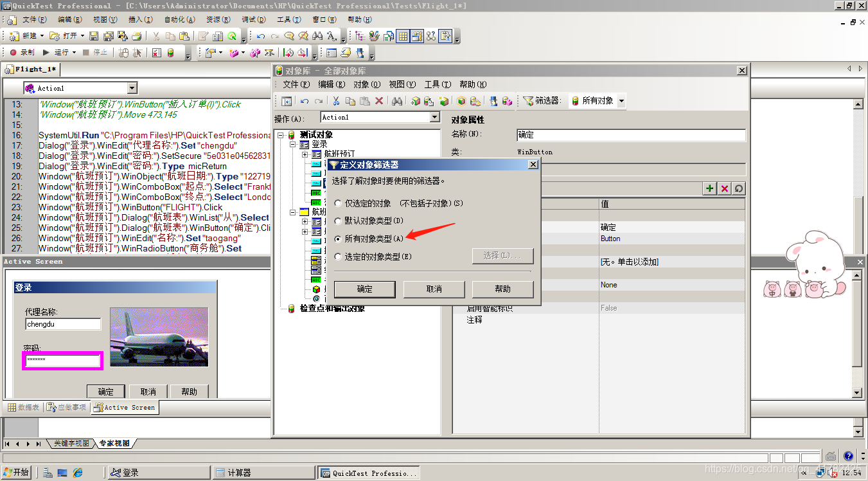868x481 pixels.
Task: Click 确定 in the filter dialog
Action: (365, 289)
